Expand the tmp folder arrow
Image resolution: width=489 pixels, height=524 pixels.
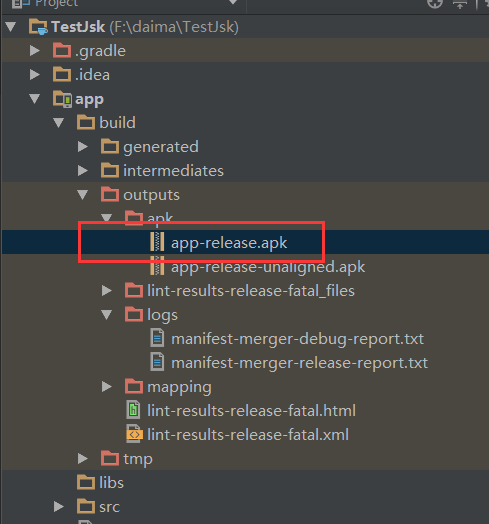pos(83,458)
